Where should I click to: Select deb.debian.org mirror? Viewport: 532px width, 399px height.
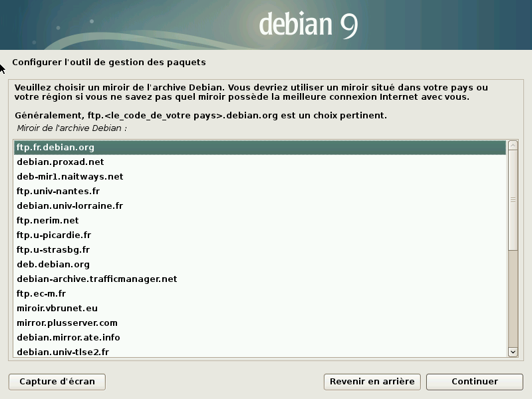[53, 265]
